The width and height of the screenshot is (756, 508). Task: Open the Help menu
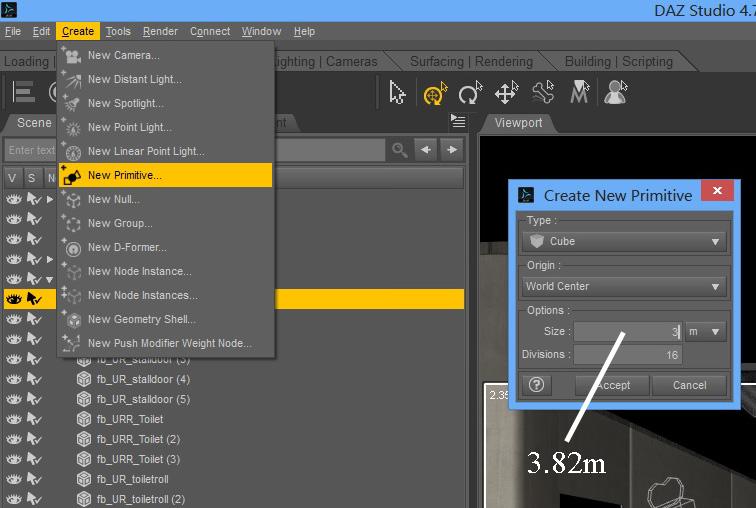pyautogui.click(x=305, y=31)
